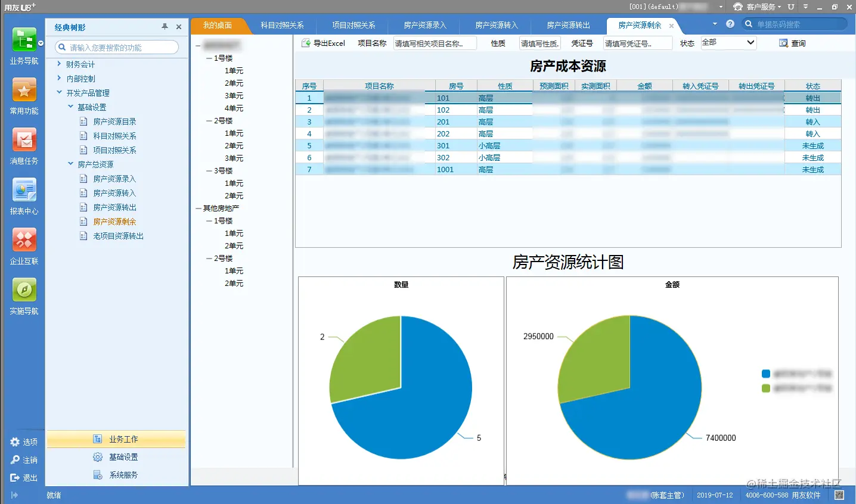The image size is (856, 504).
Task: Switch to the 房产资源录入 tab
Action: (425, 25)
